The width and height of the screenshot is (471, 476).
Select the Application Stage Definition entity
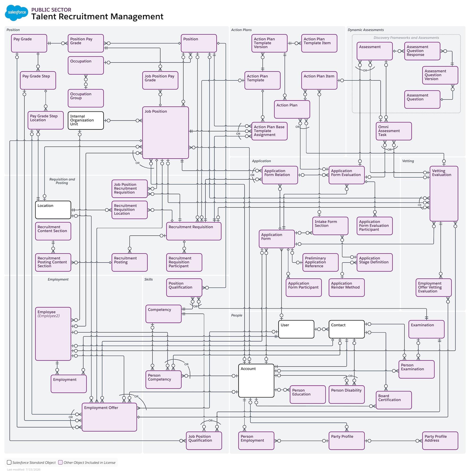[x=374, y=262]
